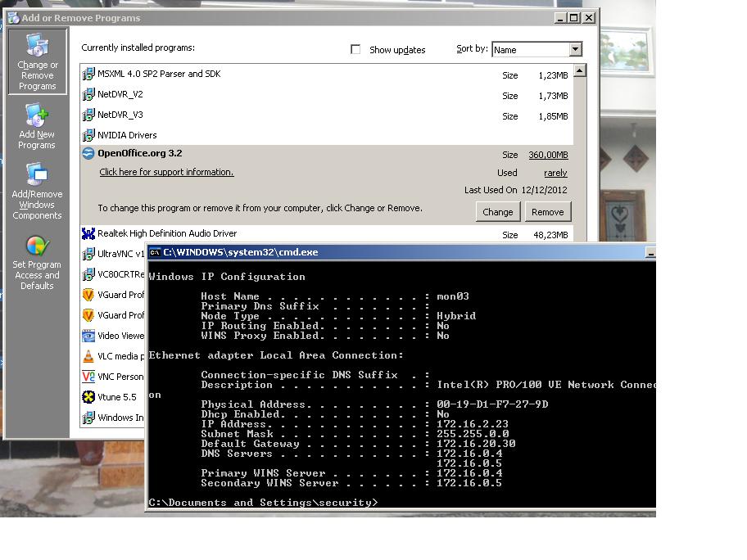Click the Sort by Name combo box

coord(529,49)
